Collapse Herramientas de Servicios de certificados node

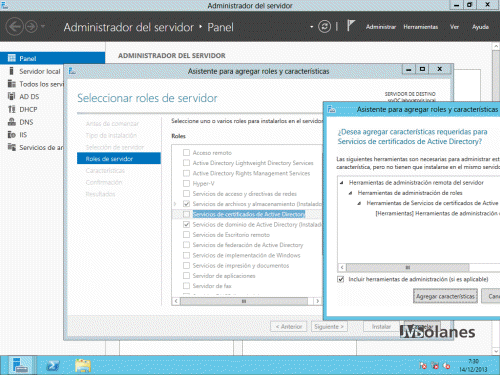pos(359,203)
